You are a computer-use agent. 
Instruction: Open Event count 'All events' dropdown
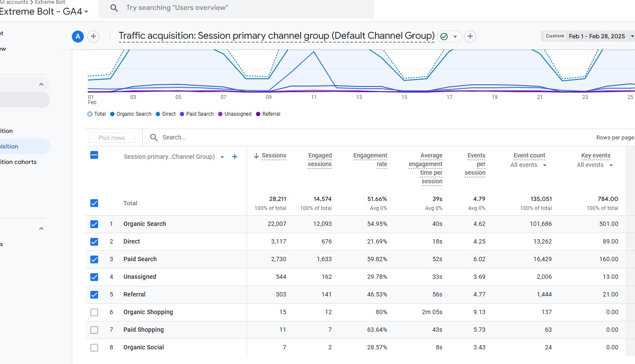tap(528, 165)
